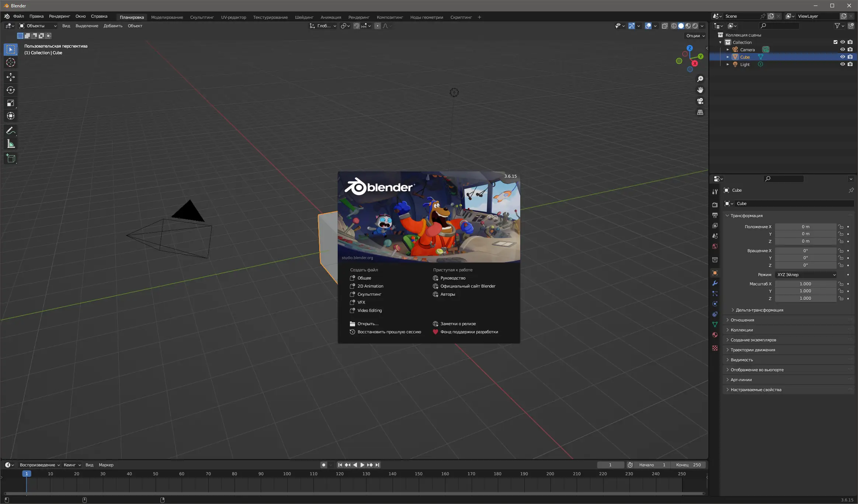
Task: Activate the Annotate pencil tool
Action: 11,131
